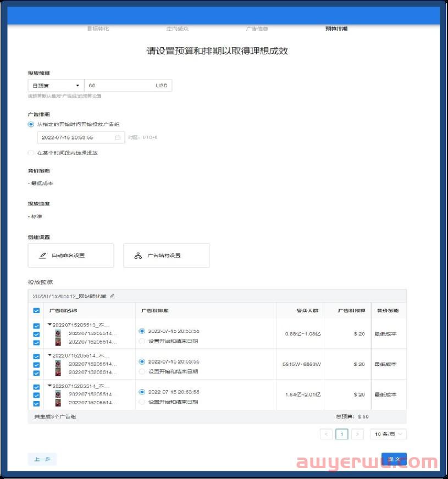Go to previous page using left arrow
Image resolution: width=448 pixels, height=479 pixels.
point(326,434)
